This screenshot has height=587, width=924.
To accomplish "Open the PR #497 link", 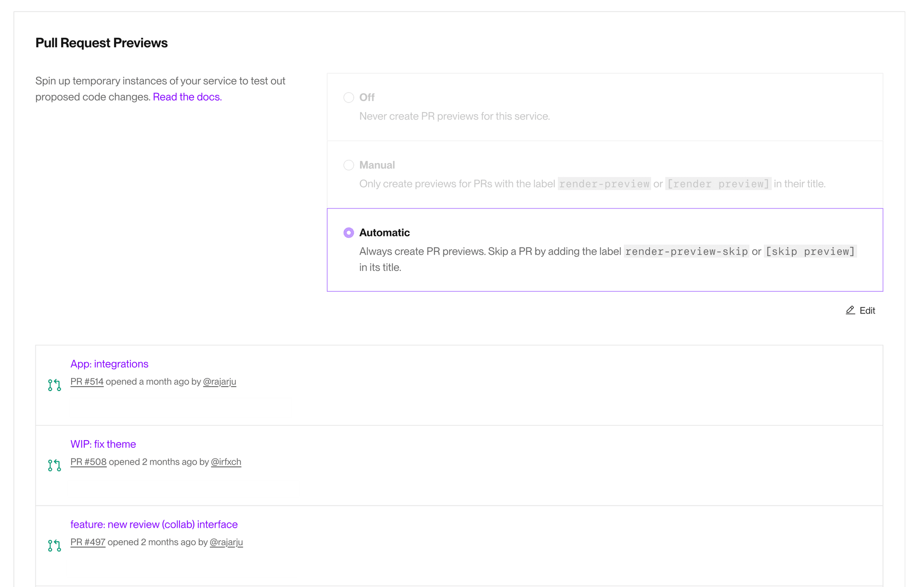I will [x=88, y=542].
